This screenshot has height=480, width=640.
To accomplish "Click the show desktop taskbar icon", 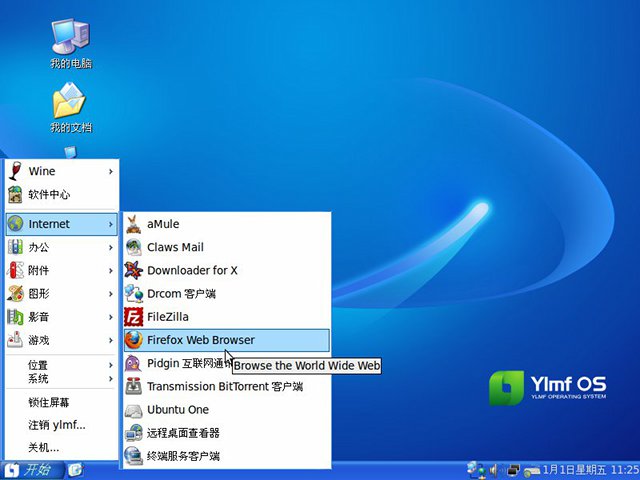I will pyautogui.click(x=76, y=470).
